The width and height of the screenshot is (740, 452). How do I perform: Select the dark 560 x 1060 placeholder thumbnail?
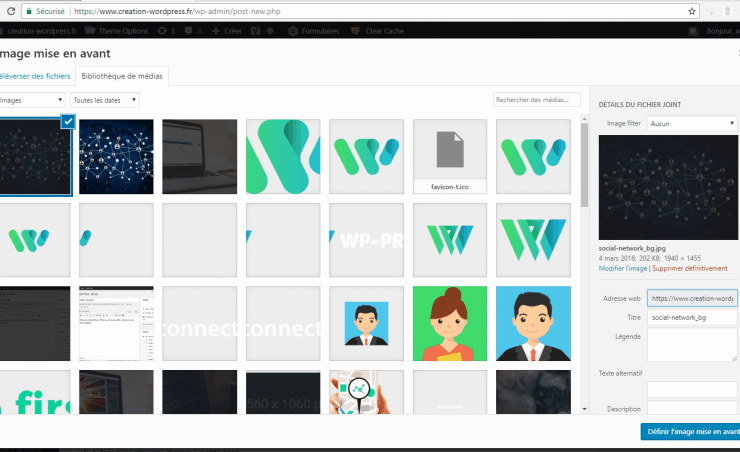(x=283, y=392)
